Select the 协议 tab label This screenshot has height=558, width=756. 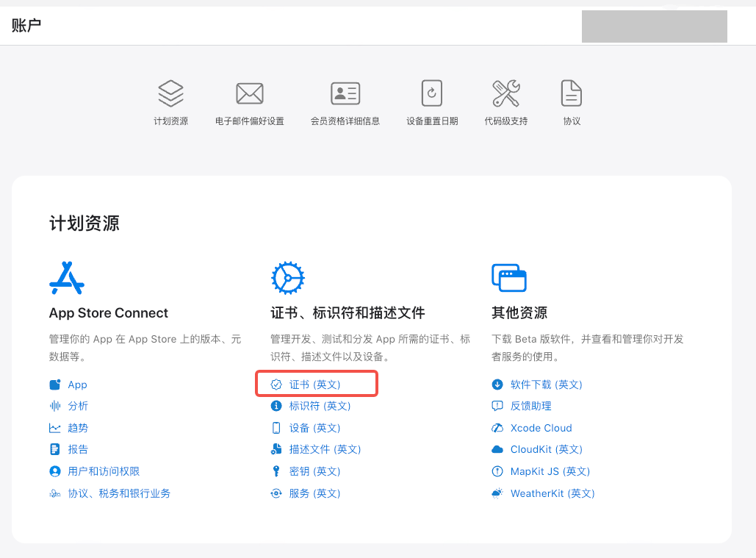[572, 121]
